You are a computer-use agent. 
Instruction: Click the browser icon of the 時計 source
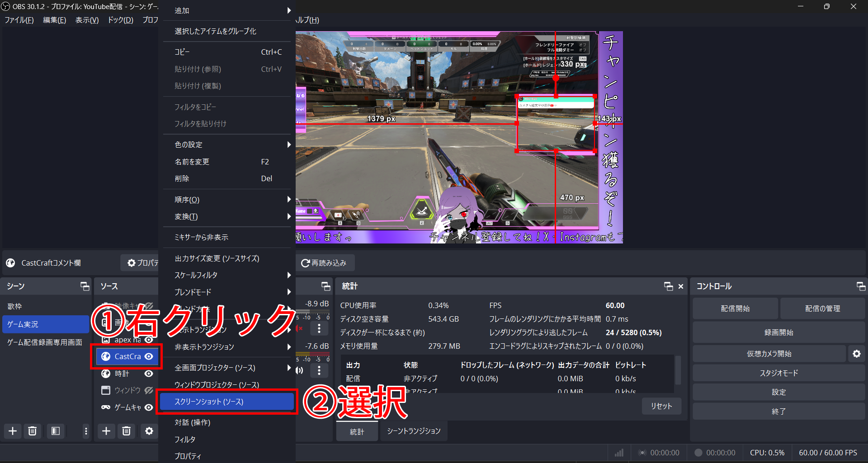[106, 374]
